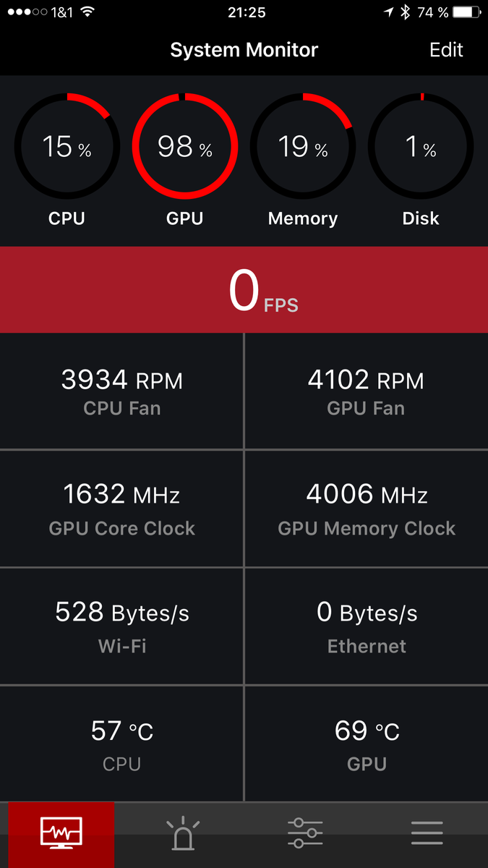Screen dimensions: 488x868
Task: Tap the GPU temperature tile
Action: (x=366, y=744)
